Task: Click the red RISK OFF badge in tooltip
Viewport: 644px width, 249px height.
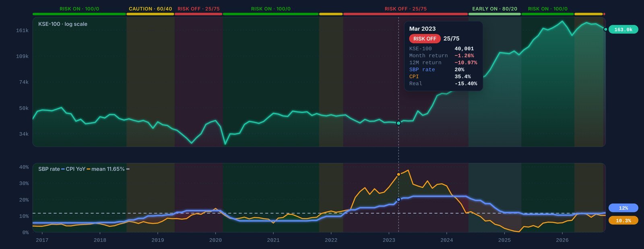Action: point(425,39)
